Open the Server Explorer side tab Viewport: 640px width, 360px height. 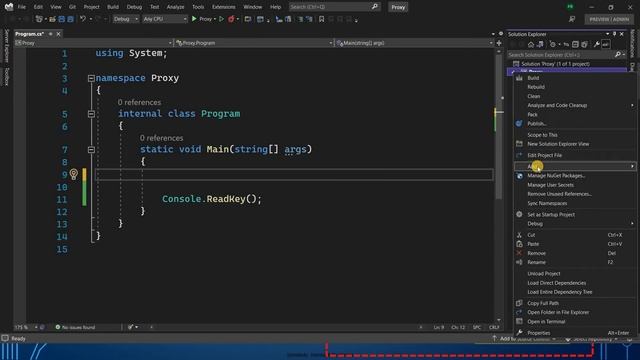point(6,46)
